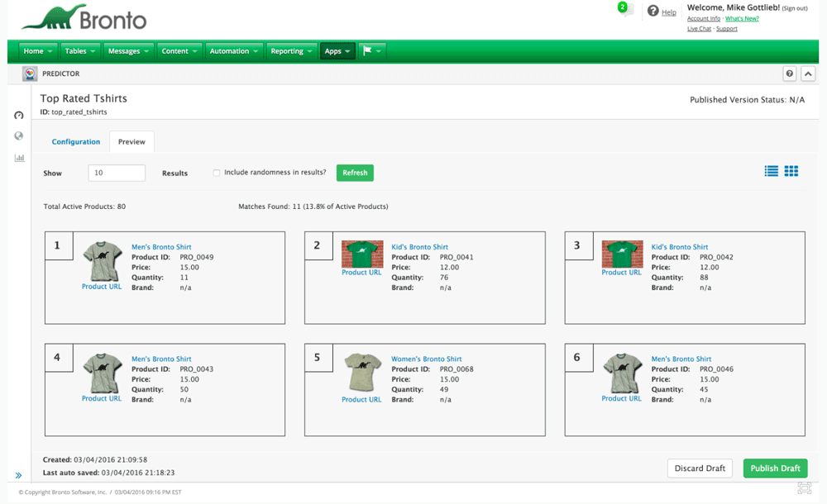Enable randomness in results checkbox
The width and height of the screenshot is (827, 504).
click(x=217, y=173)
